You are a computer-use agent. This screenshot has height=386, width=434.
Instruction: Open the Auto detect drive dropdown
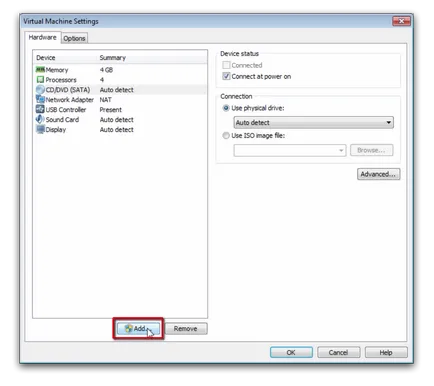tap(313, 122)
